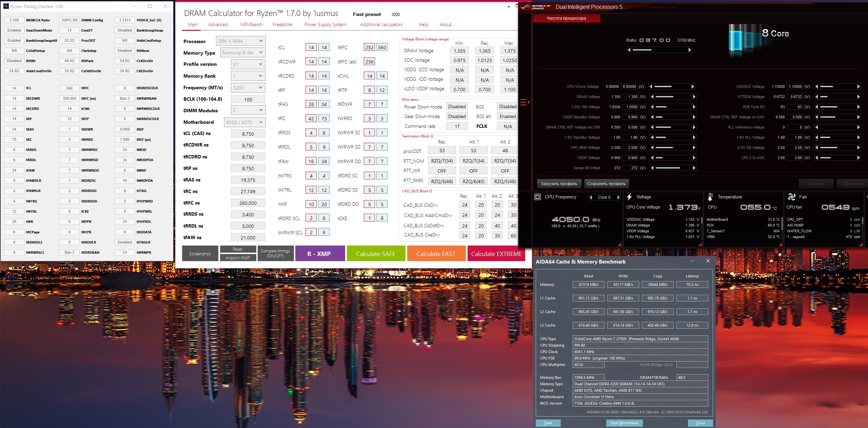Click the BCLK input field
Screen dimensions: 868x428
pyautogui.click(x=248, y=99)
